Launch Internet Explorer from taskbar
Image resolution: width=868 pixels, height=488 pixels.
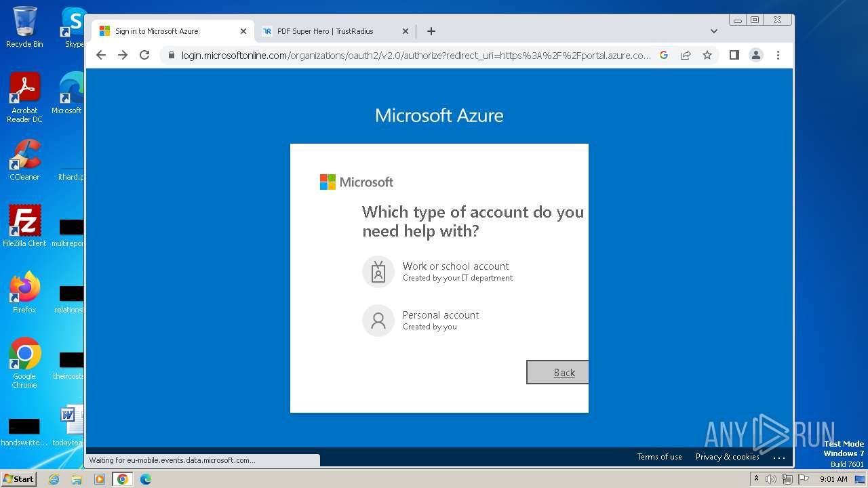pos(54,479)
